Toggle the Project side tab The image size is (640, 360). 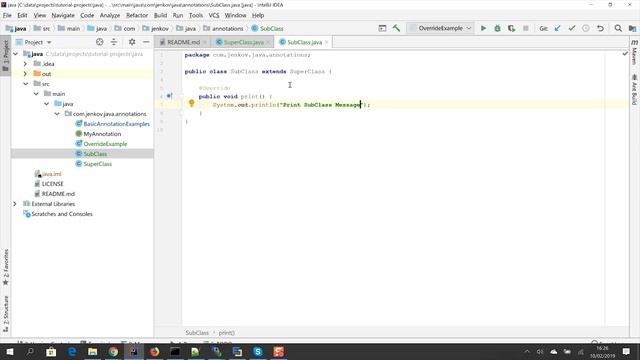click(x=5, y=56)
